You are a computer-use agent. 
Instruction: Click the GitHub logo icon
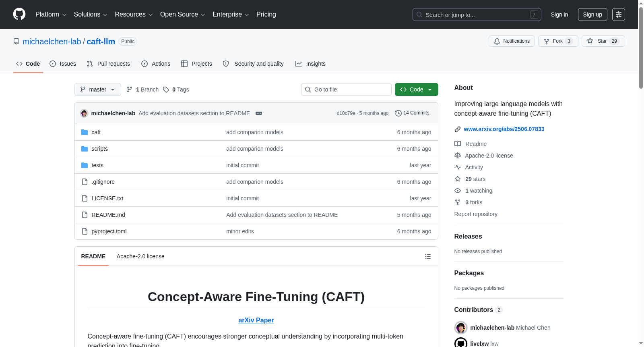tap(19, 15)
